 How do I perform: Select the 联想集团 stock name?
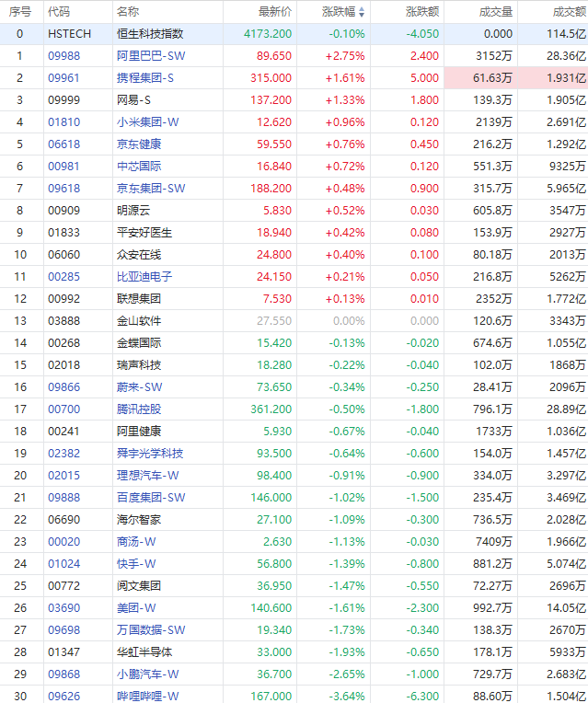pos(139,299)
